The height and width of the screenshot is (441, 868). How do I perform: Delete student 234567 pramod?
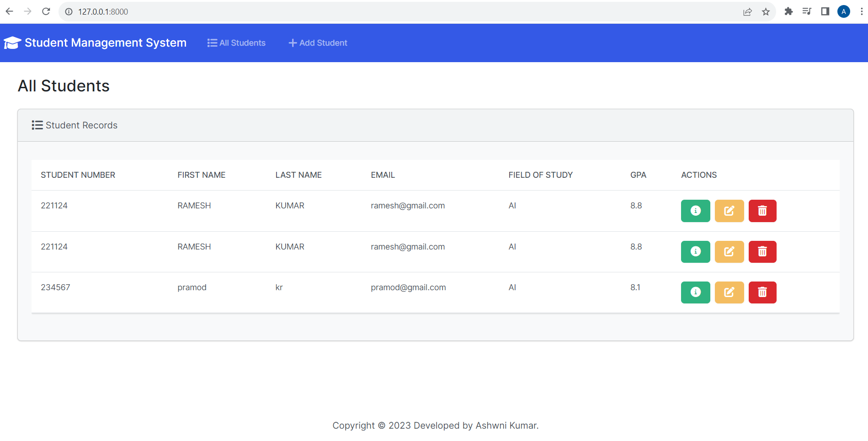click(762, 292)
